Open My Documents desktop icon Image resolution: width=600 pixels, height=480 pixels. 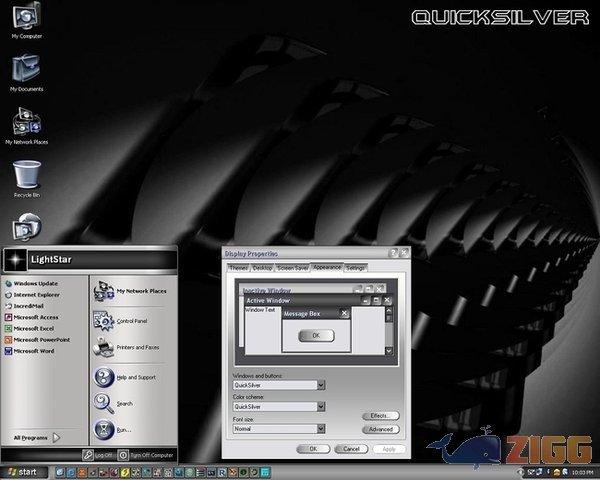pyautogui.click(x=26, y=73)
